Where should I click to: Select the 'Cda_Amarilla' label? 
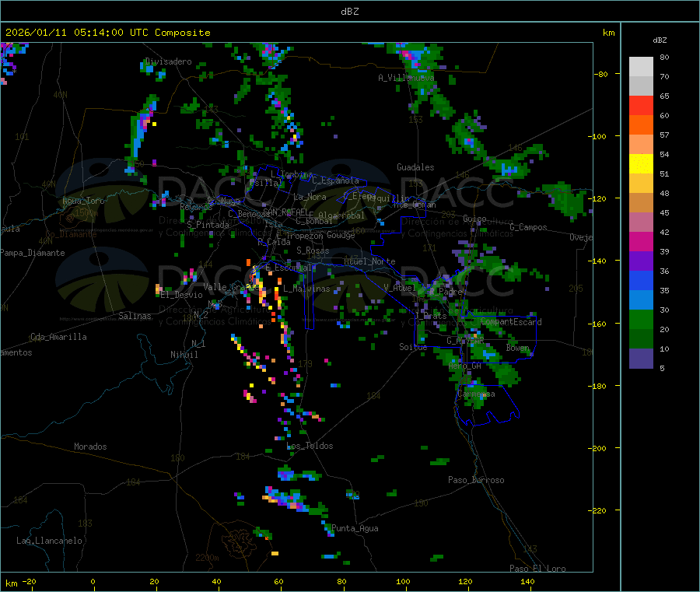pos(58,337)
